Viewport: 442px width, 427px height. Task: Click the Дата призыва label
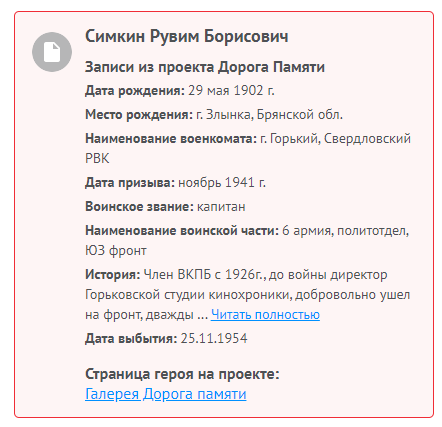pyautogui.click(x=130, y=183)
